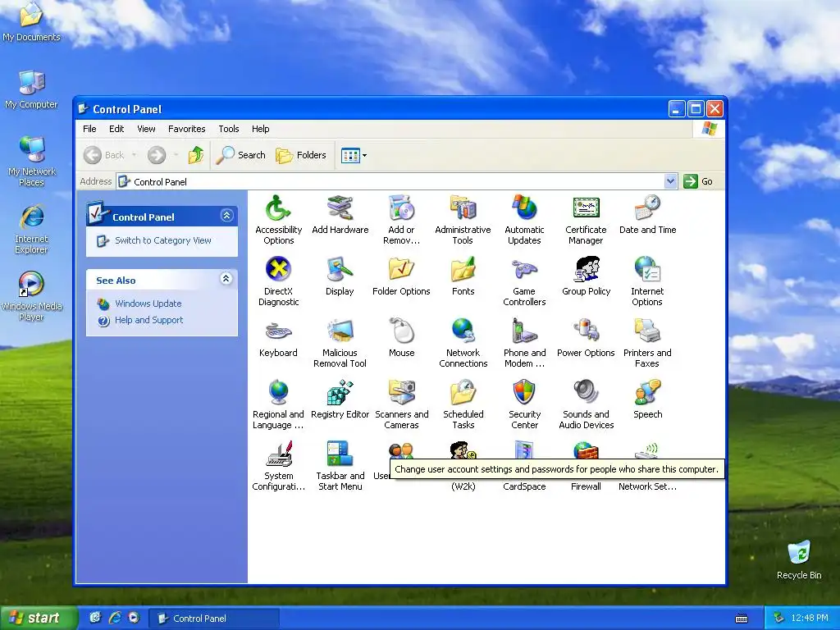Open Folder Options icon
Image resolution: width=840 pixels, height=630 pixels.
click(x=401, y=269)
